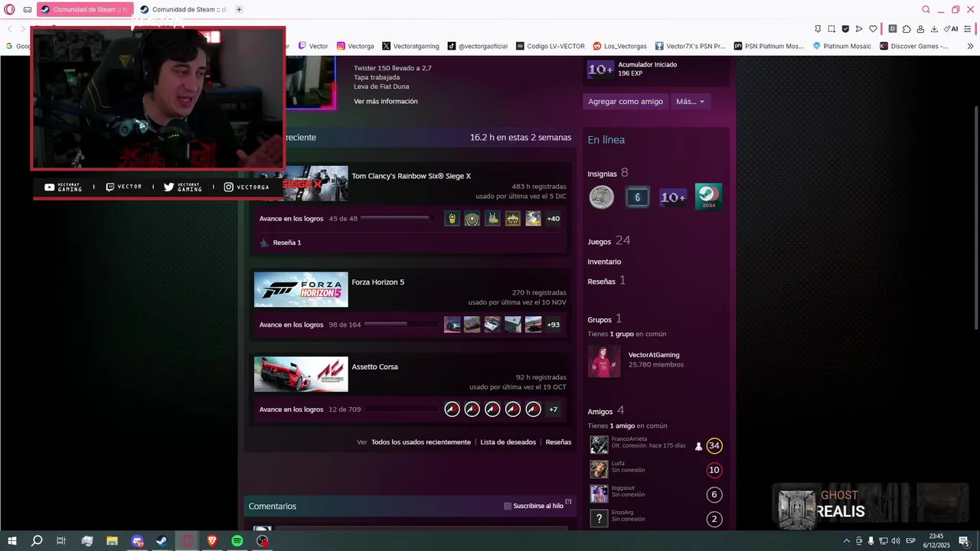Open Task View in the taskbar

(61, 541)
